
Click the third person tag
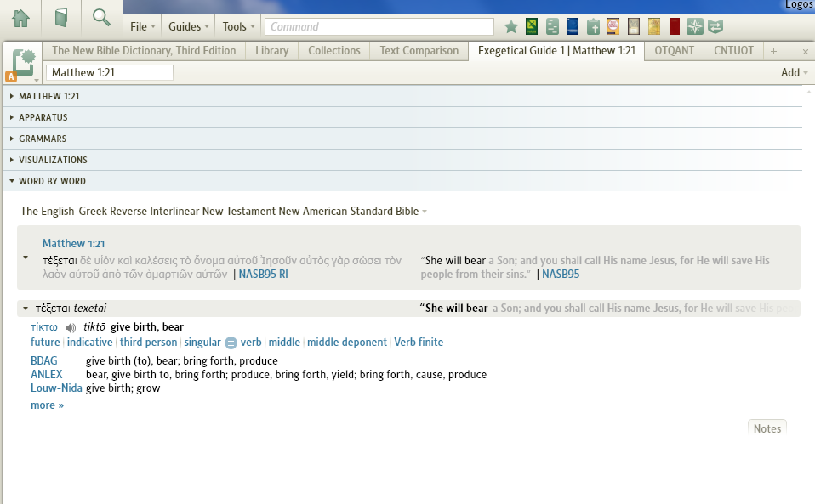[148, 342]
